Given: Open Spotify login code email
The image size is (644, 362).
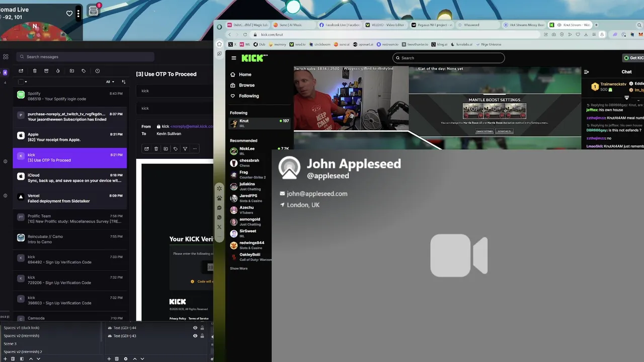Looking at the screenshot, I should tap(70, 96).
